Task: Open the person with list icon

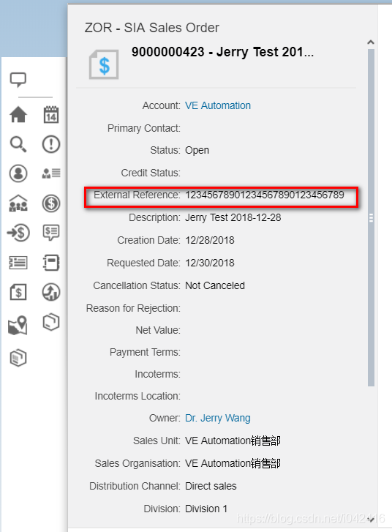Action: tap(51, 173)
